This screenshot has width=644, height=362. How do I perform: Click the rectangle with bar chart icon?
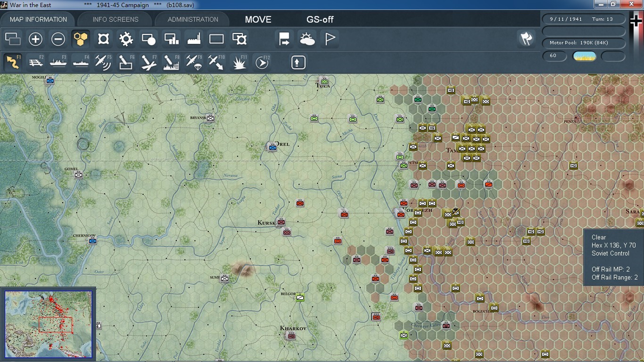click(171, 39)
